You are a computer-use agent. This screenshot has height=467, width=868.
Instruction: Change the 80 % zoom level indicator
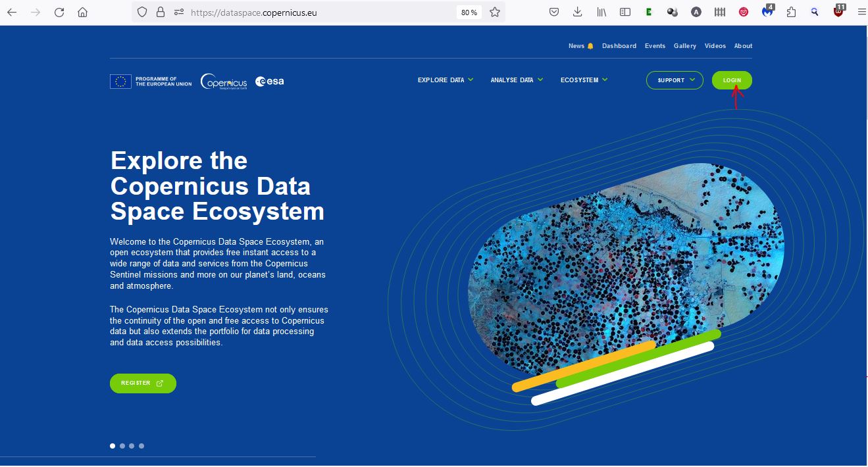[x=469, y=12]
